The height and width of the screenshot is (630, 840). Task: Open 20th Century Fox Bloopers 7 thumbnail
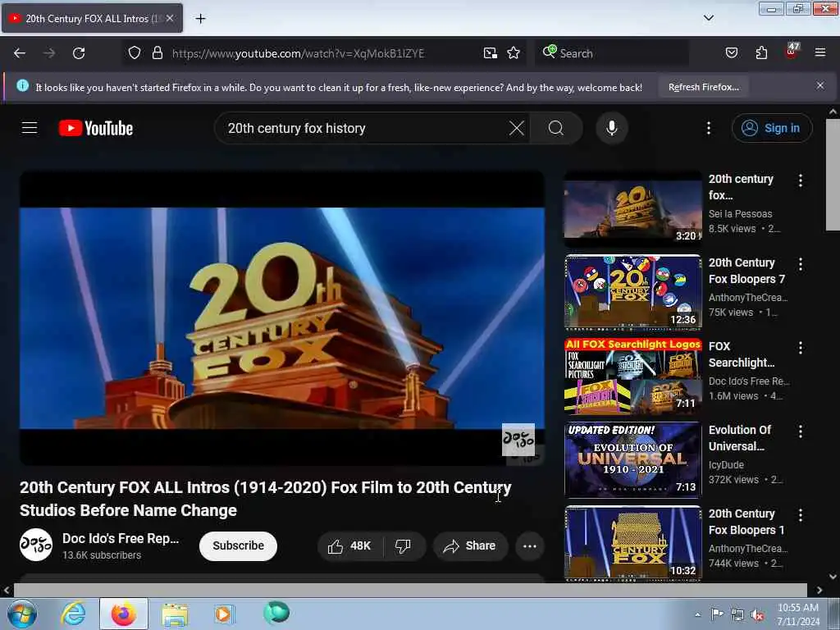click(x=633, y=292)
